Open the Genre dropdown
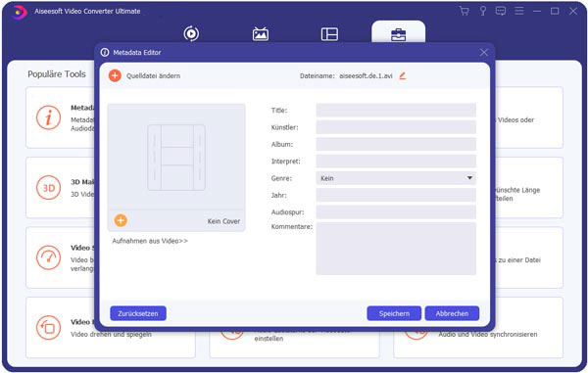The image size is (588, 373). 396,178
